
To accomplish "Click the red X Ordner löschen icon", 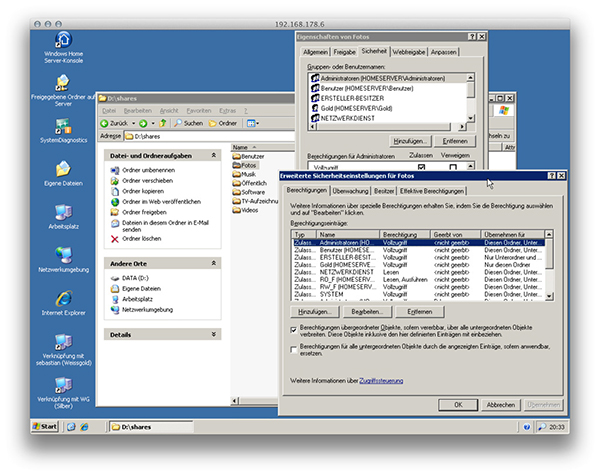I will (115, 239).
